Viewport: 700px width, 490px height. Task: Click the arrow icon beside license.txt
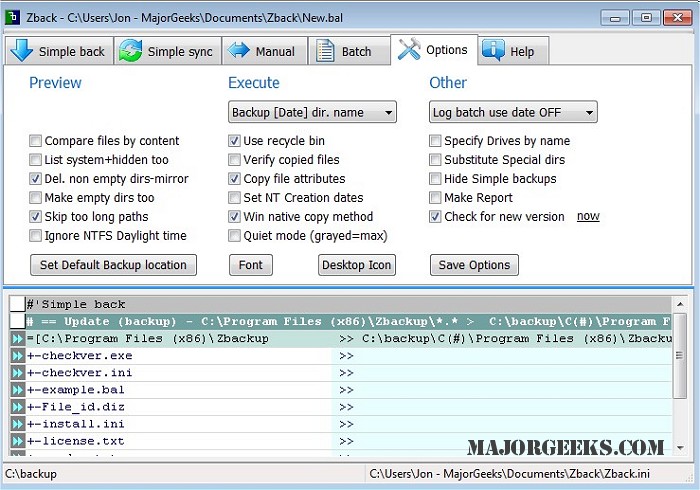click(x=17, y=441)
